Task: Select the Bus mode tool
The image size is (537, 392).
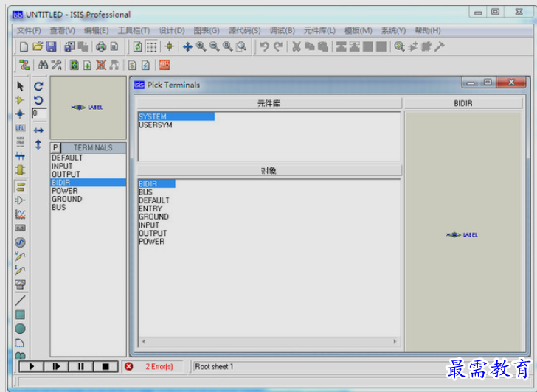Action: (20, 156)
